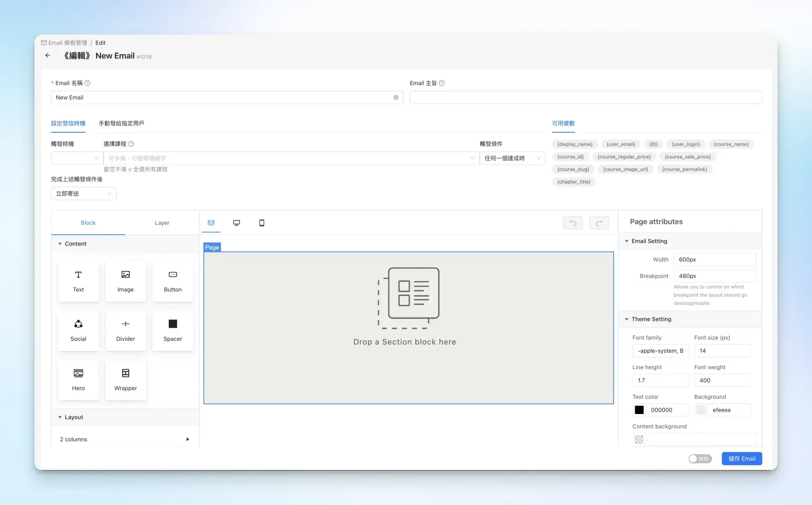The width and height of the screenshot is (812, 505).
Task: Switch to the Layer tab
Action: (x=162, y=223)
